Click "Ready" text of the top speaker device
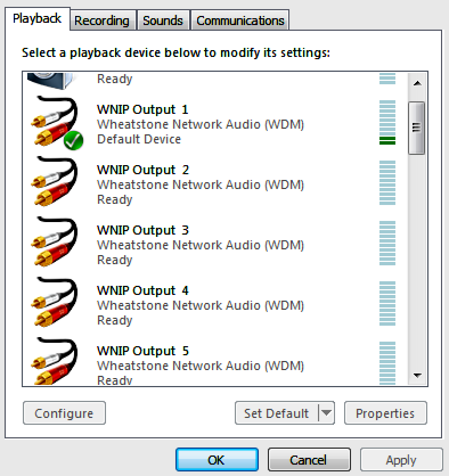Image resolution: width=449 pixels, height=476 pixels. pyautogui.click(x=115, y=79)
